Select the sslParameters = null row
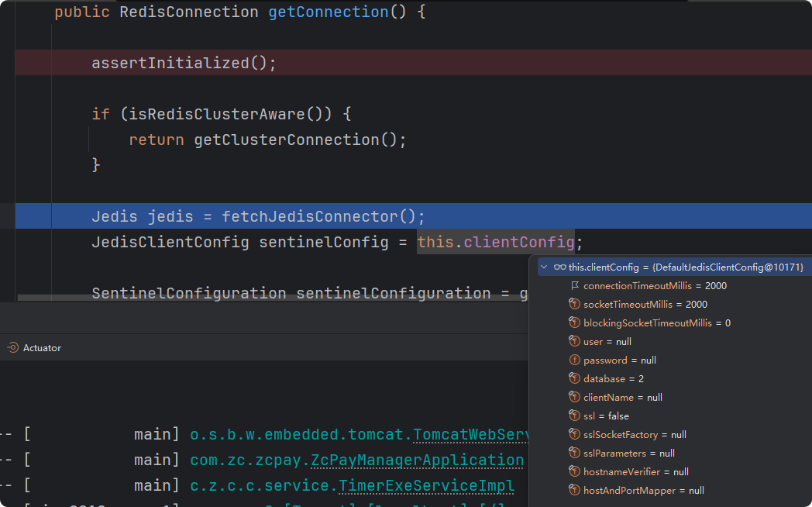This screenshot has height=507, width=812. 675,454
